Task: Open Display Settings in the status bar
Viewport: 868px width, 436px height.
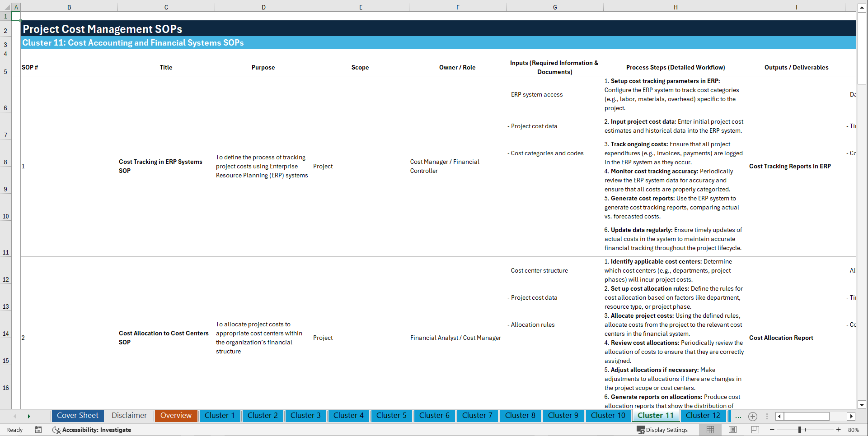Action: pyautogui.click(x=662, y=430)
